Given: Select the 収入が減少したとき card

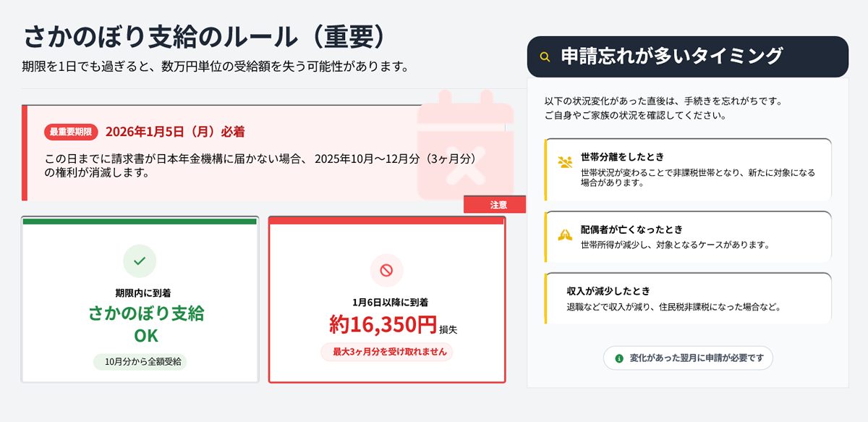Looking at the screenshot, I should (x=687, y=298).
